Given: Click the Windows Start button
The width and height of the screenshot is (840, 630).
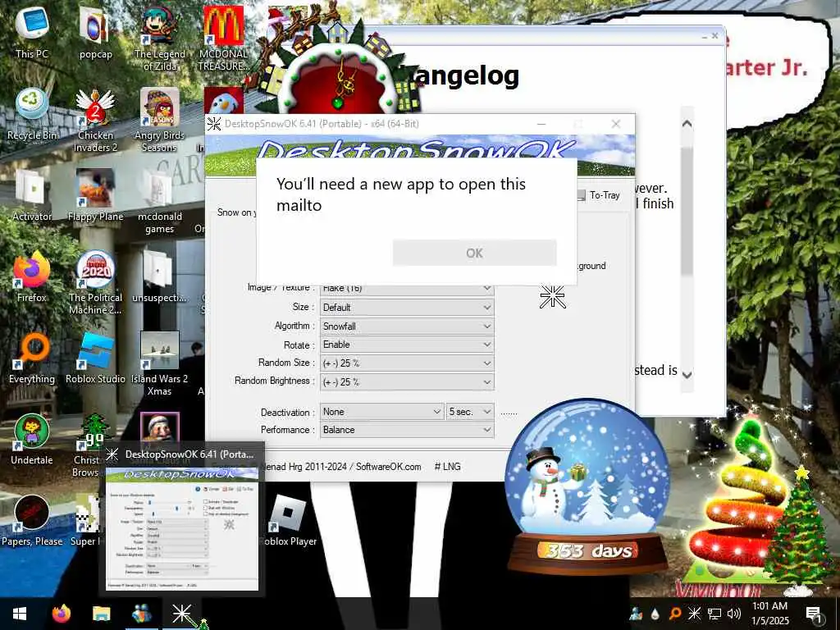Looking at the screenshot, I should (20, 614).
